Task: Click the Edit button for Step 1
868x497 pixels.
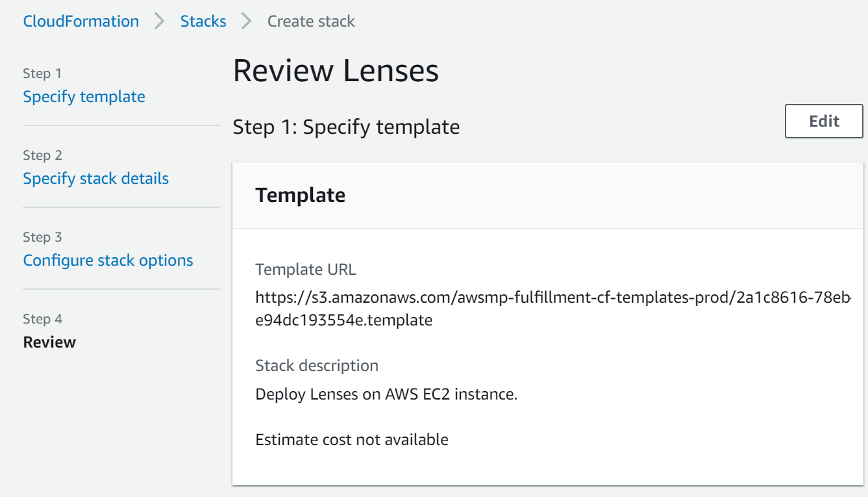Action: pyautogui.click(x=824, y=121)
